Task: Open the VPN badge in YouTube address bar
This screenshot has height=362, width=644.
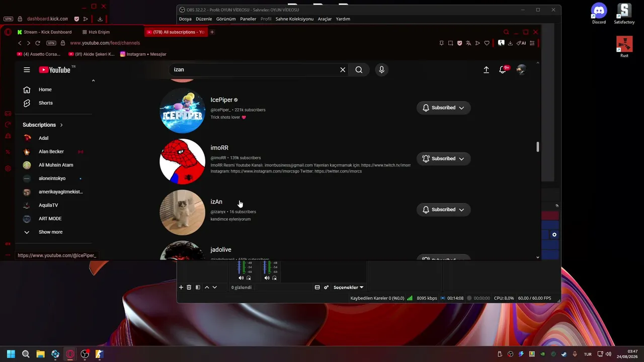Action: point(51,43)
